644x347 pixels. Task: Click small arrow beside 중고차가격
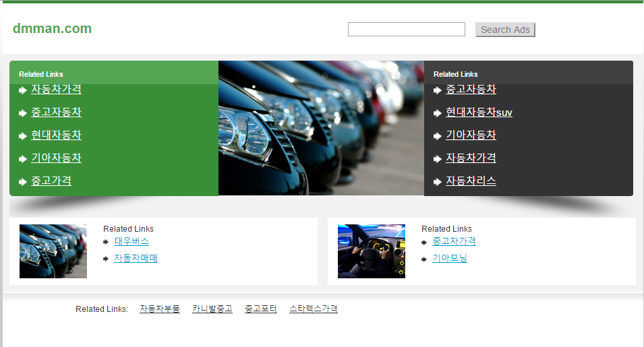(x=424, y=243)
